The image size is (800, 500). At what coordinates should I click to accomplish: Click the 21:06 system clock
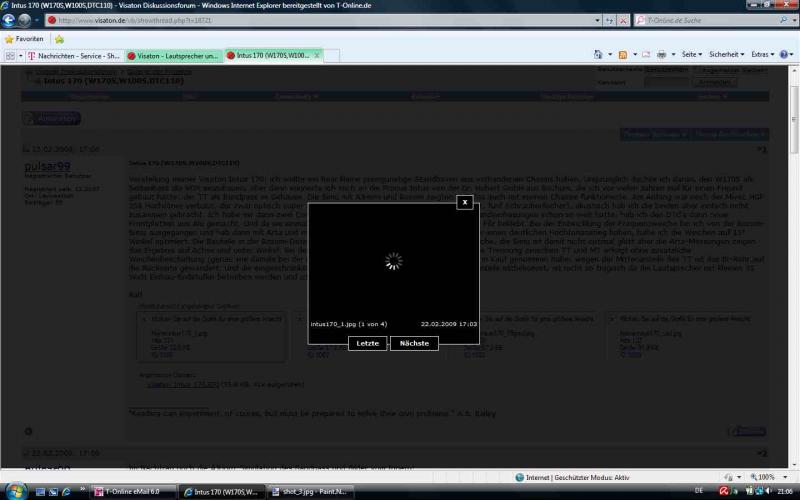785,491
